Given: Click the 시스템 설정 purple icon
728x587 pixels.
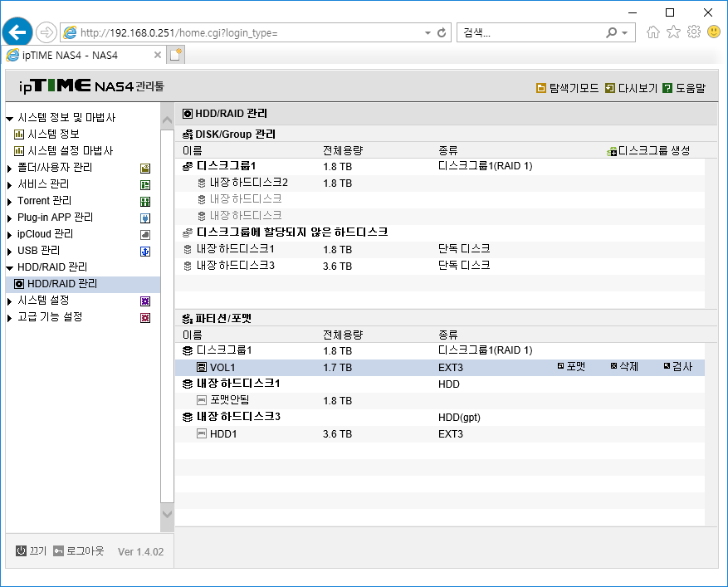Looking at the screenshot, I should tap(145, 301).
